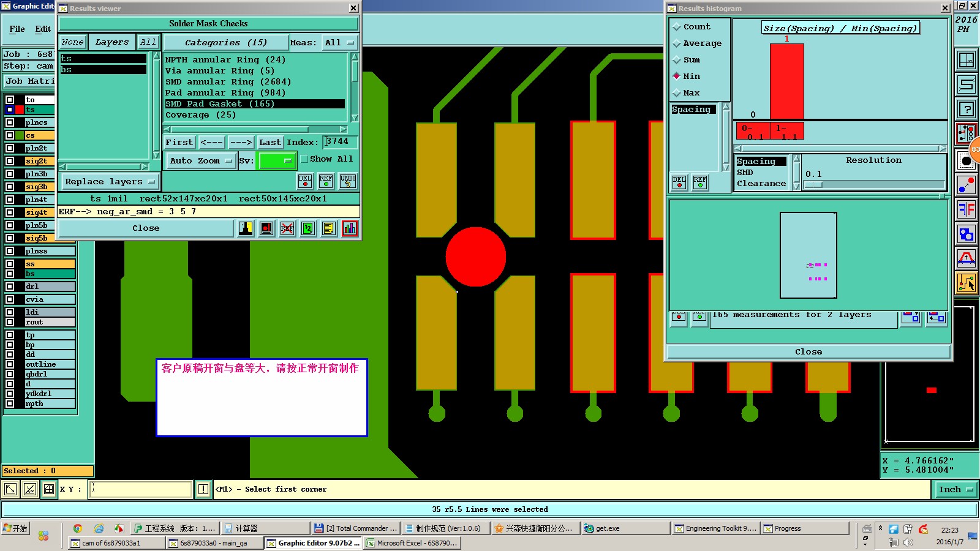This screenshot has height=551, width=980.
Task: Open the Inch units dropdown
Action: (x=956, y=489)
